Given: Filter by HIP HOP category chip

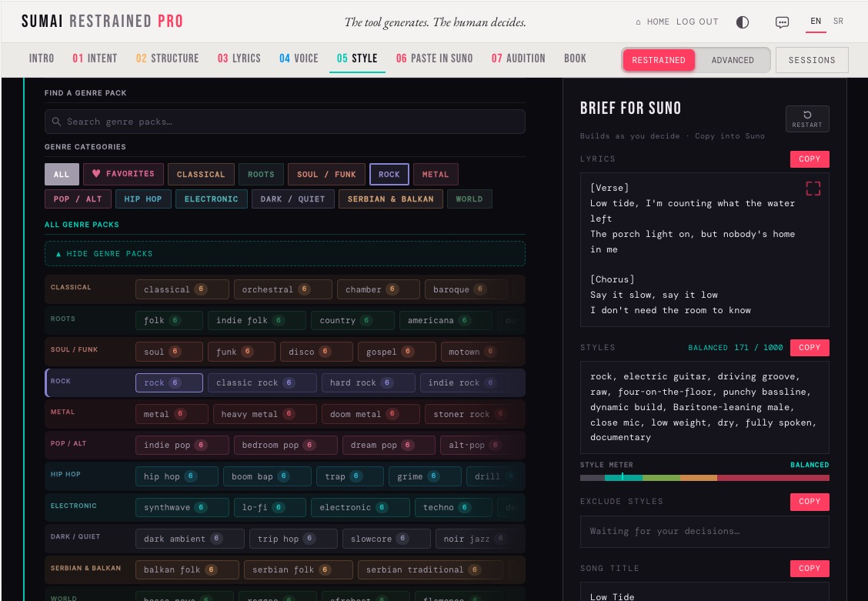Looking at the screenshot, I should click(143, 199).
